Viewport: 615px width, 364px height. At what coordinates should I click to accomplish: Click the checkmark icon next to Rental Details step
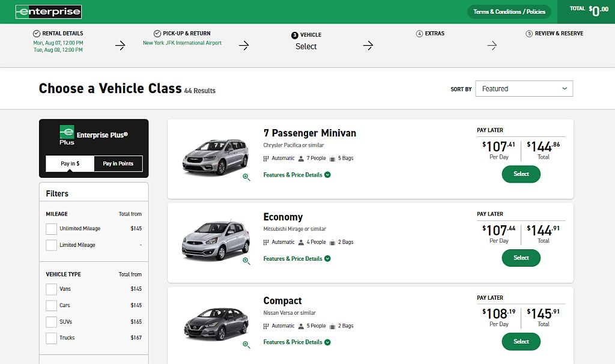[37, 33]
